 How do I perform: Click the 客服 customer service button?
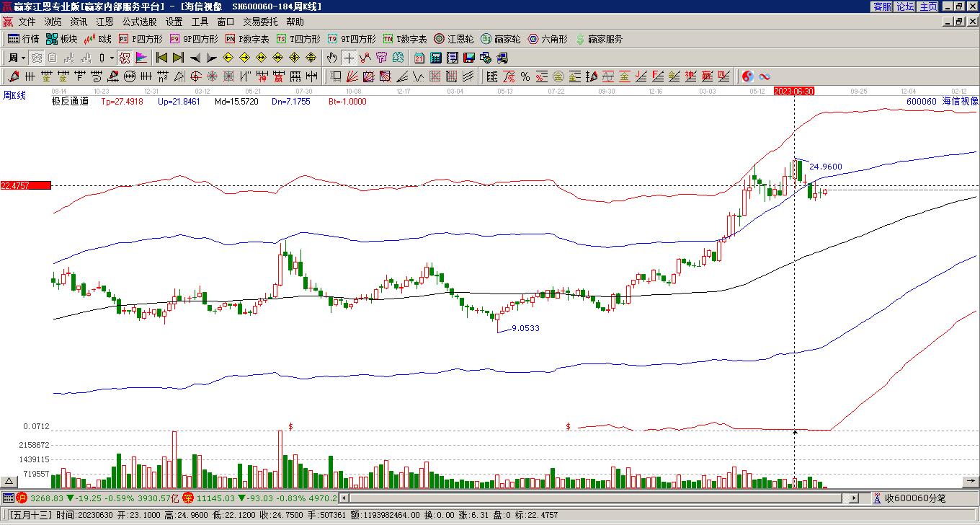click(x=882, y=6)
